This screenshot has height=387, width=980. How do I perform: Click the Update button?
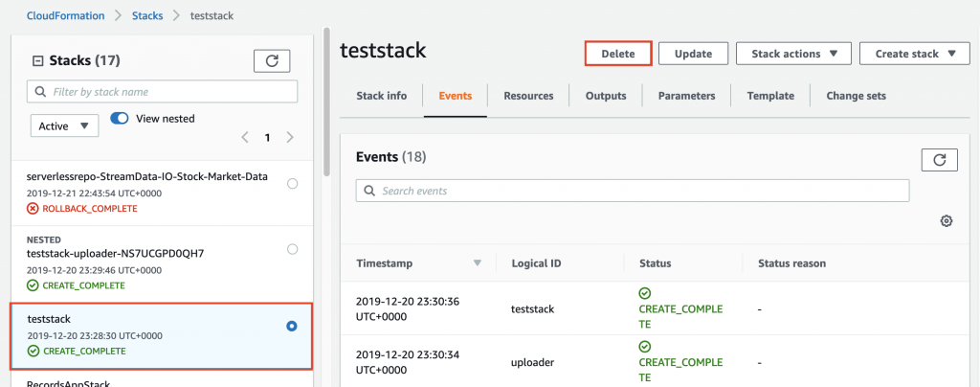point(693,54)
